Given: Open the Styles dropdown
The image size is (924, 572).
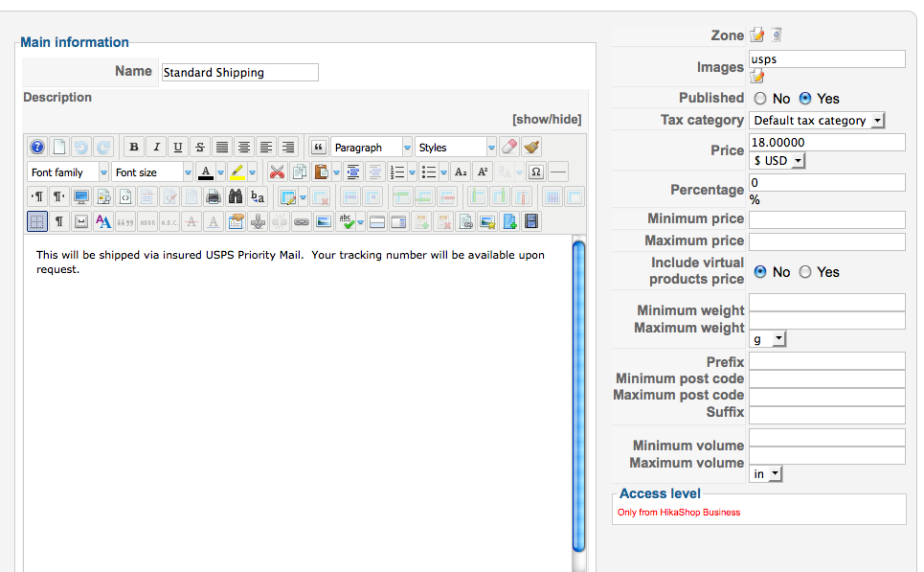Looking at the screenshot, I should [x=456, y=148].
